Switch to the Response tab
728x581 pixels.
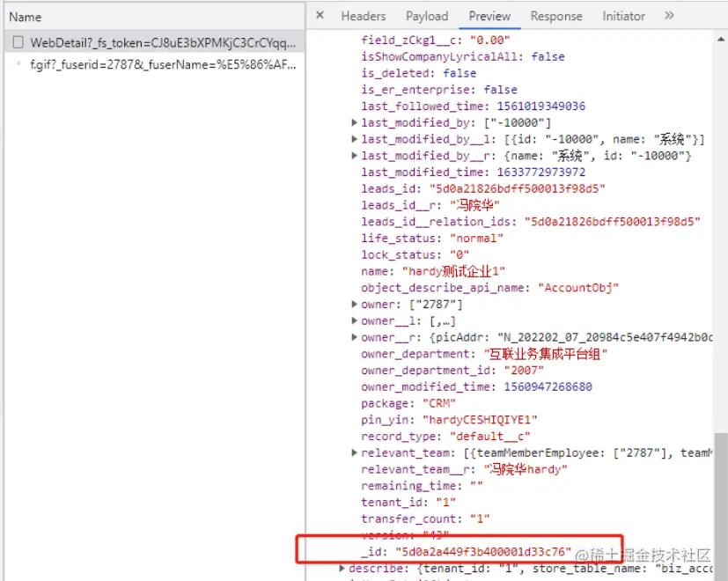click(x=556, y=16)
